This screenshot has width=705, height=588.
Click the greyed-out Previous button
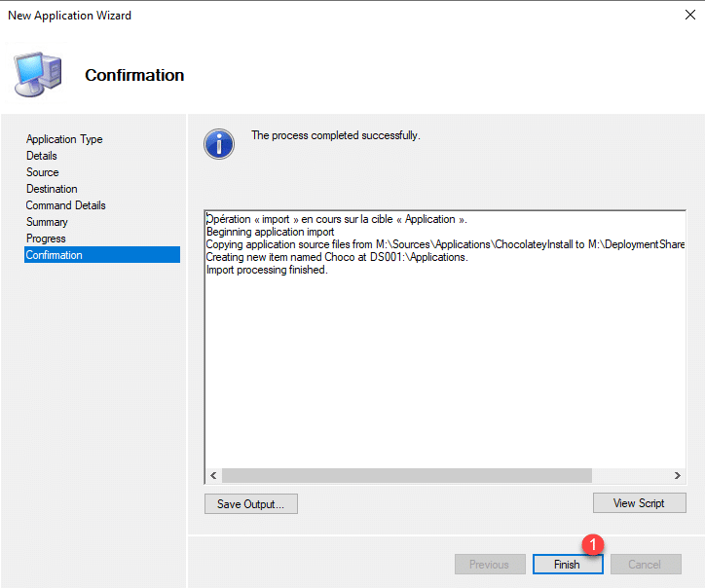pos(489,565)
